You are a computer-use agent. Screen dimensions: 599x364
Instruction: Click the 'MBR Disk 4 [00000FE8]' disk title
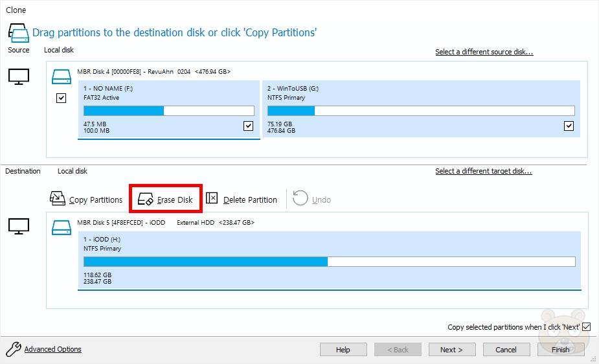[x=109, y=72]
